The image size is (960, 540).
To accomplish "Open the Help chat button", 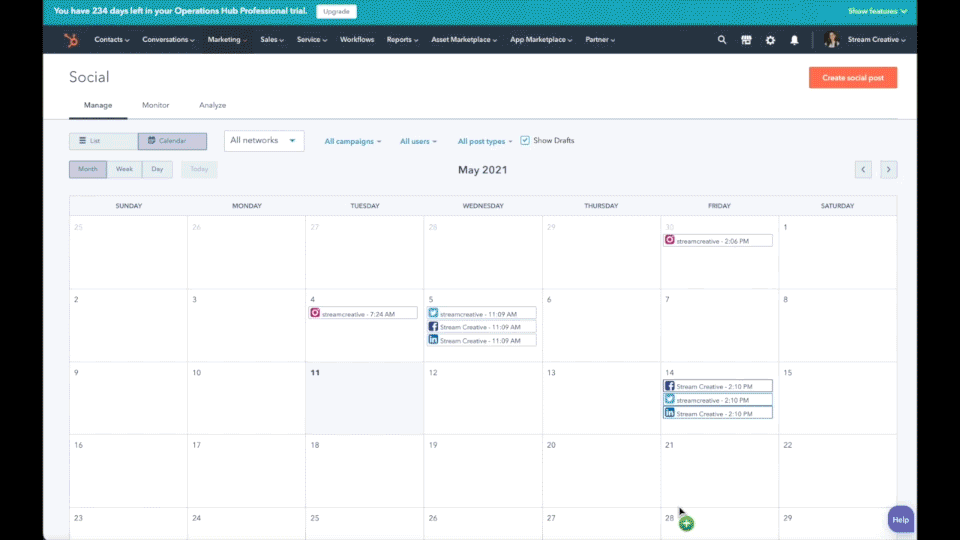I will coord(900,519).
